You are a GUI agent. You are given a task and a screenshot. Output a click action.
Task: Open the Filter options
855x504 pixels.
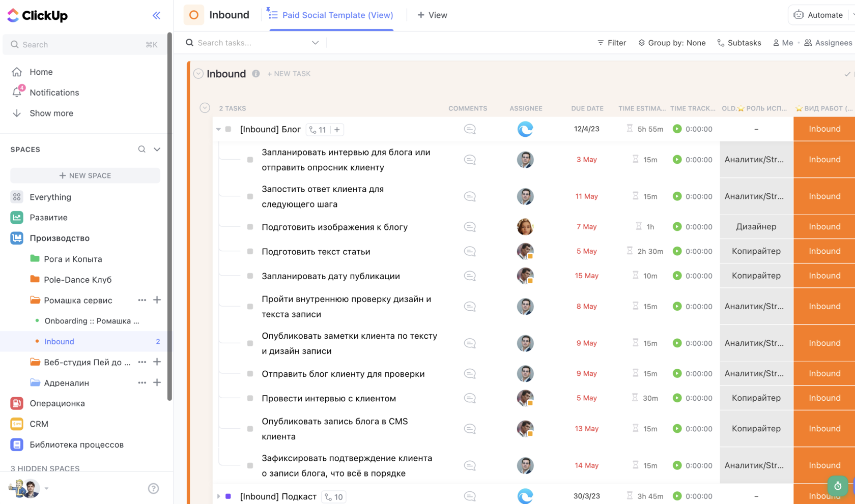612,43
